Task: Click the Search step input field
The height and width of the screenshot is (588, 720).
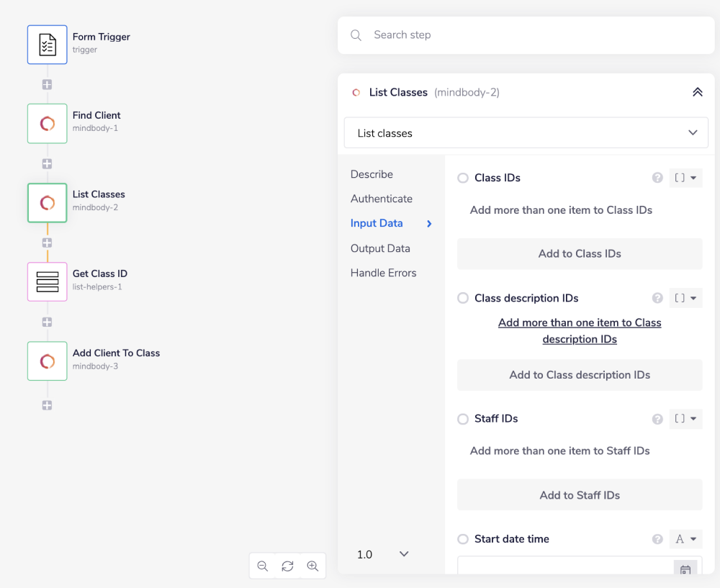Action: 533,35
